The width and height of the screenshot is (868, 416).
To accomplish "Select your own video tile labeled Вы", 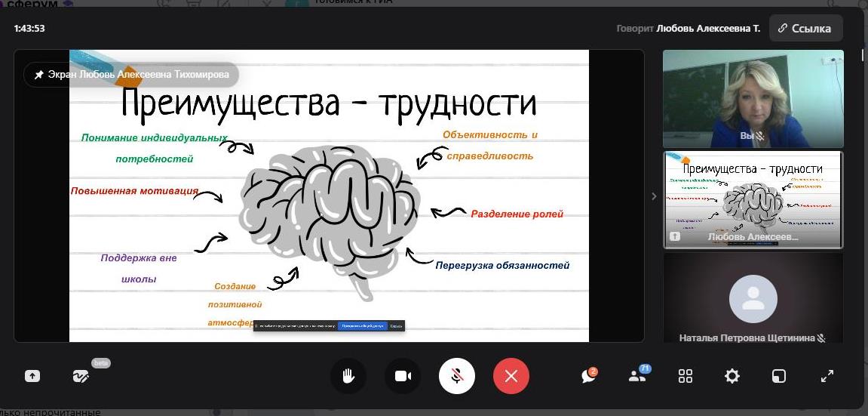I will coord(753,98).
